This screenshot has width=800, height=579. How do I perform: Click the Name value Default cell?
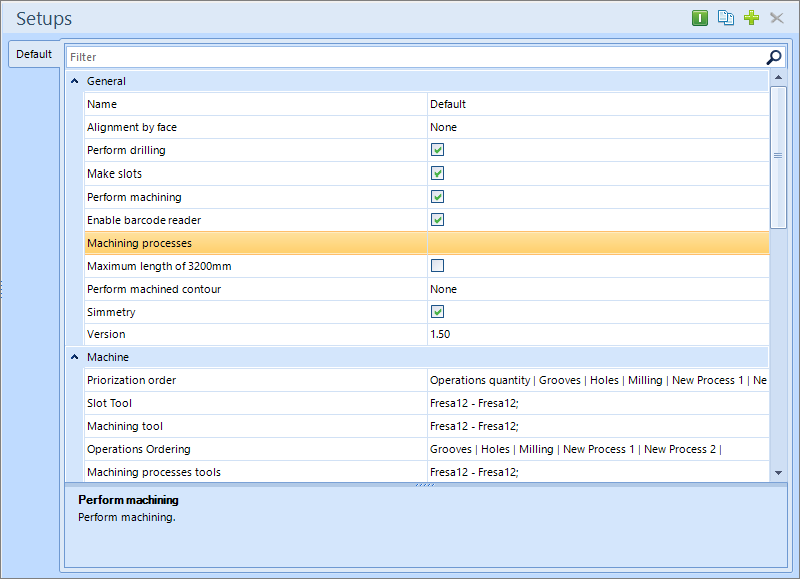pos(598,104)
